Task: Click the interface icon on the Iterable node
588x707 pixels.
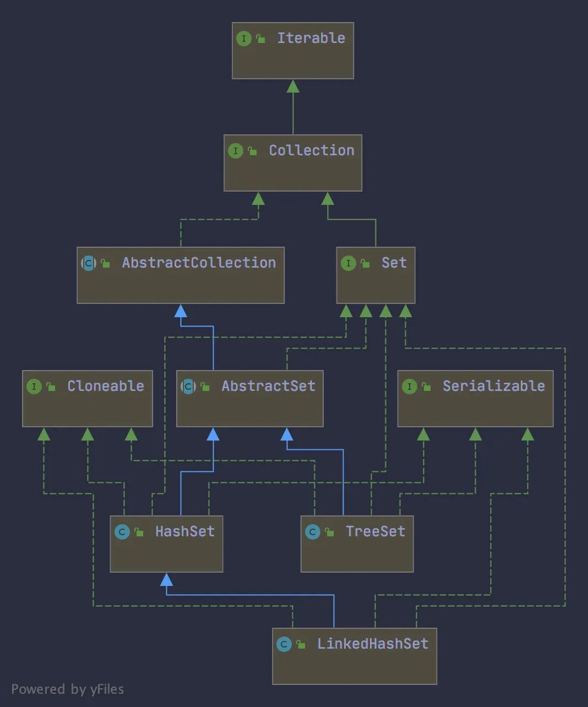Action: pyautogui.click(x=244, y=39)
